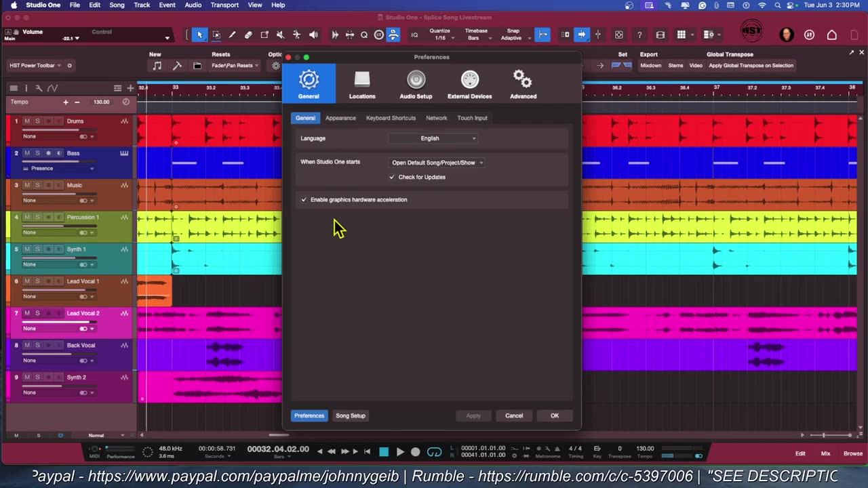Switch to the Keyboard Shortcuts tab
The width and height of the screenshot is (868, 488).
pyautogui.click(x=391, y=118)
